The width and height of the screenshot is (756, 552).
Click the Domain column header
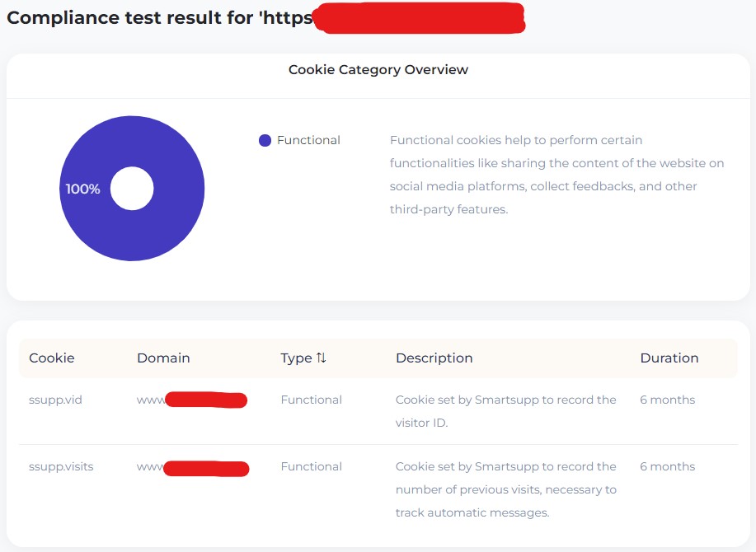163,358
